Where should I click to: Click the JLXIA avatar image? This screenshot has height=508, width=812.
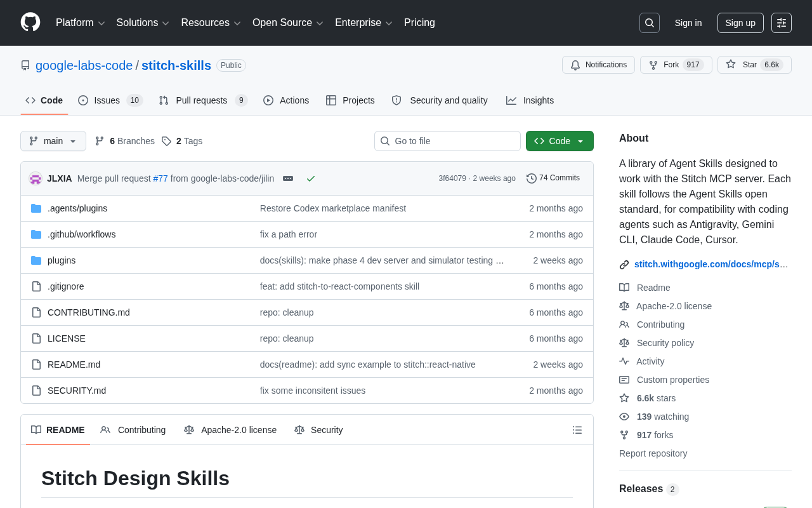36,178
